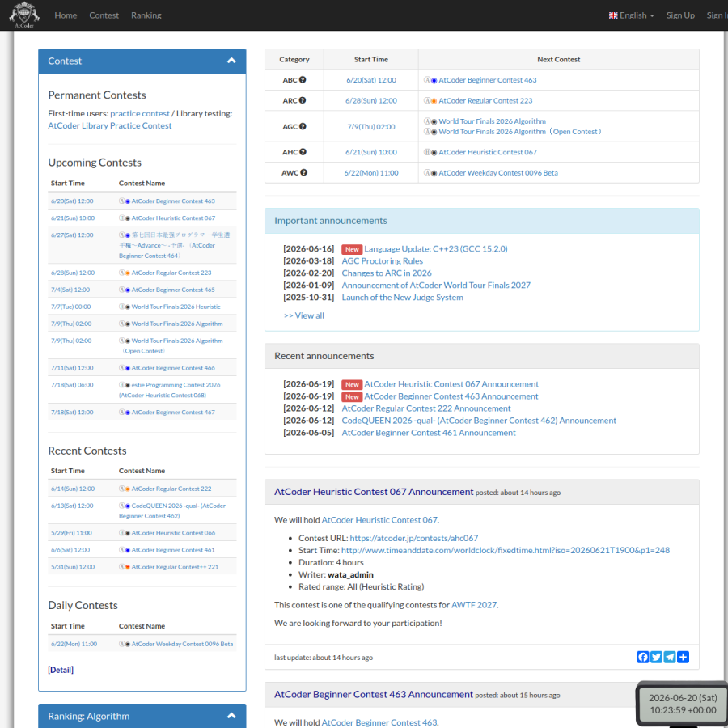
Task: Open the [Detail] link under Daily Contests
Action: 61,670
